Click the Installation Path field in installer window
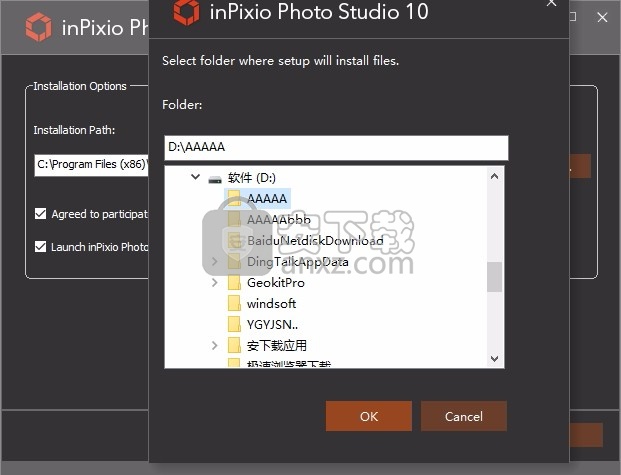 point(92,164)
